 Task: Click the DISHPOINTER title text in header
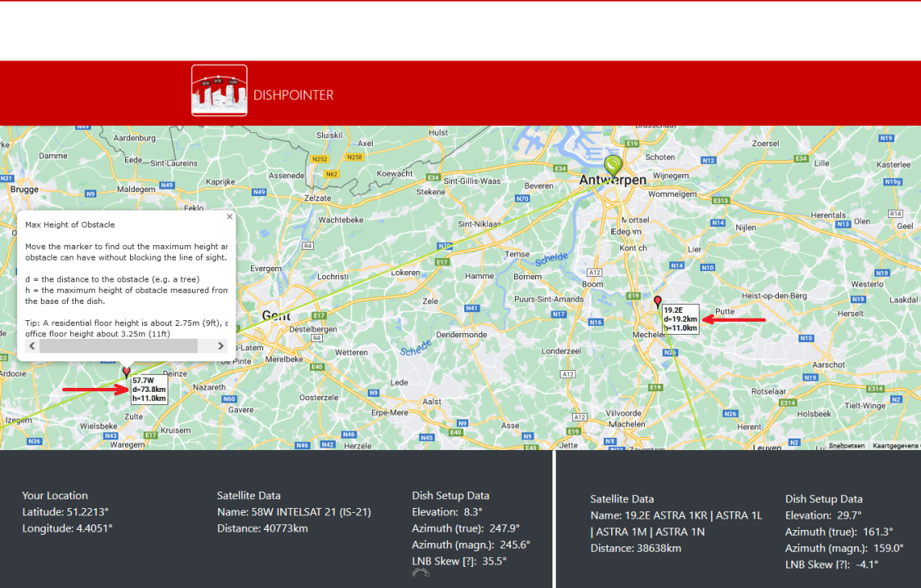coord(293,95)
